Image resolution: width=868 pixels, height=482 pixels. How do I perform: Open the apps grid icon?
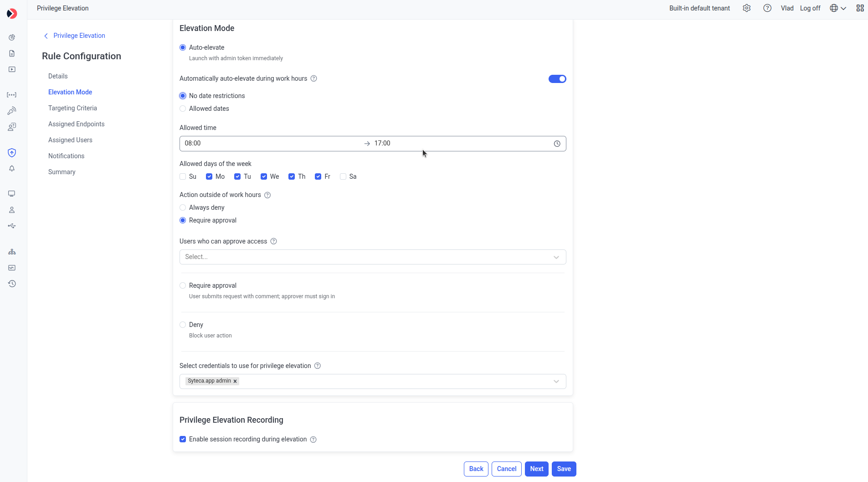point(860,8)
